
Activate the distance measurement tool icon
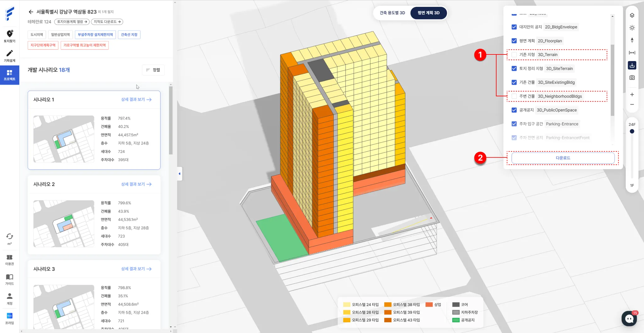(x=632, y=53)
